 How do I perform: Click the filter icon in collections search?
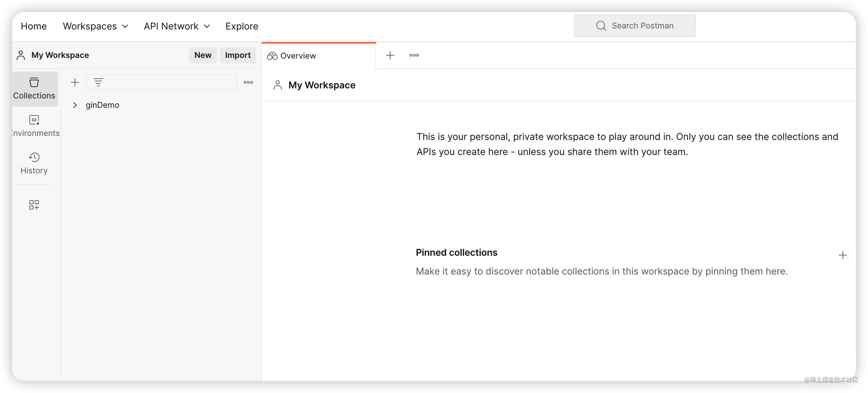coord(98,82)
